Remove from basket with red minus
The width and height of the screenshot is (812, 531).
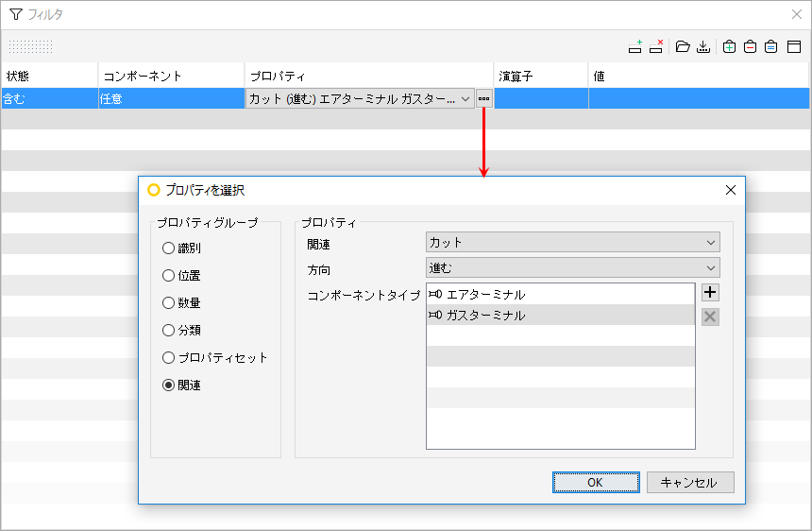(x=750, y=46)
